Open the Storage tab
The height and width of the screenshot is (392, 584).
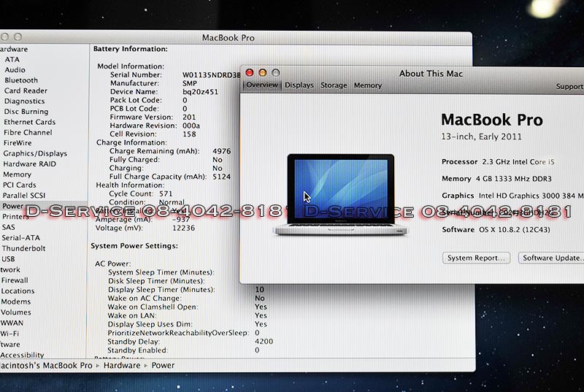[x=334, y=85]
